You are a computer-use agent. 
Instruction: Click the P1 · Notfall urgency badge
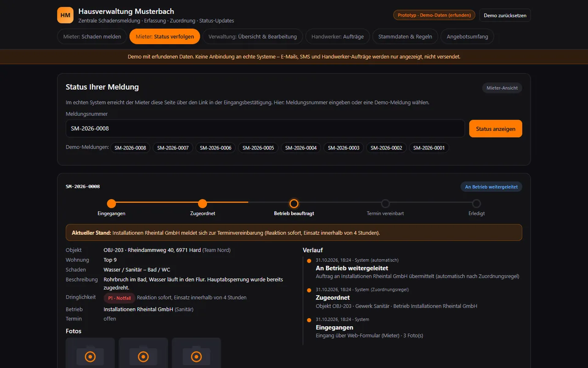[119, 298]
